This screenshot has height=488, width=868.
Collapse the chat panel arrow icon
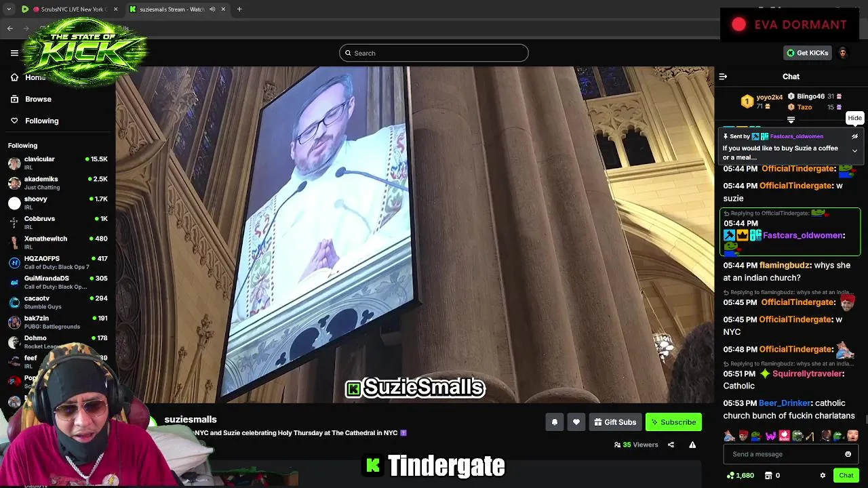(723, 77)
